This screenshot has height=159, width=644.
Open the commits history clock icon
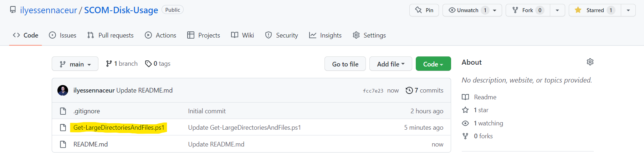[409, 90]
